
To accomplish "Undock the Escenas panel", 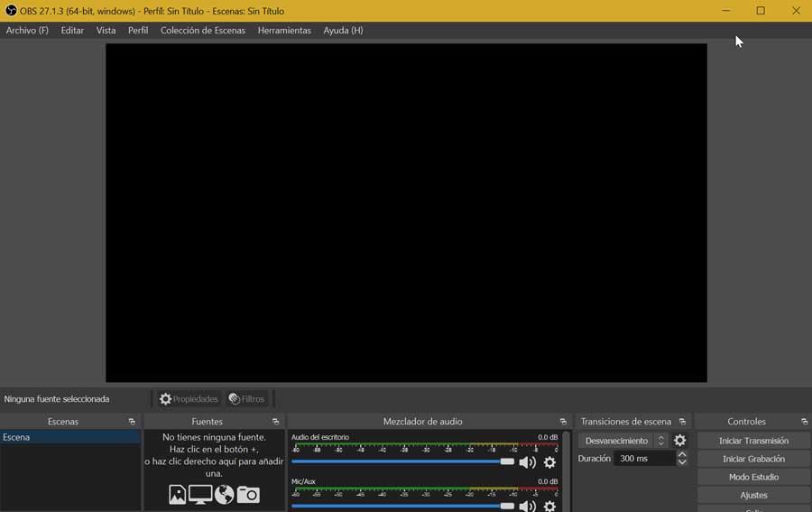I will pos(132,422).
